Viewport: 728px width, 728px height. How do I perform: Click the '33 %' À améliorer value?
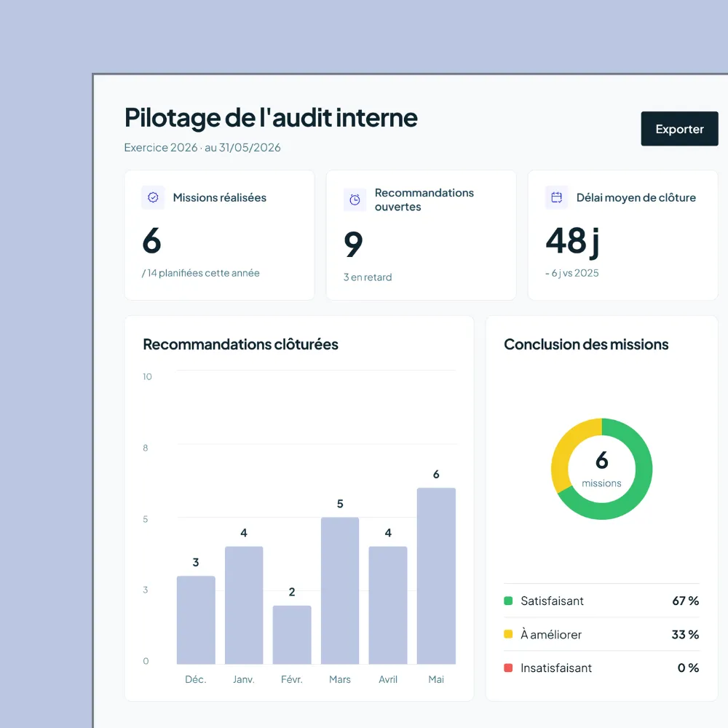685,634
